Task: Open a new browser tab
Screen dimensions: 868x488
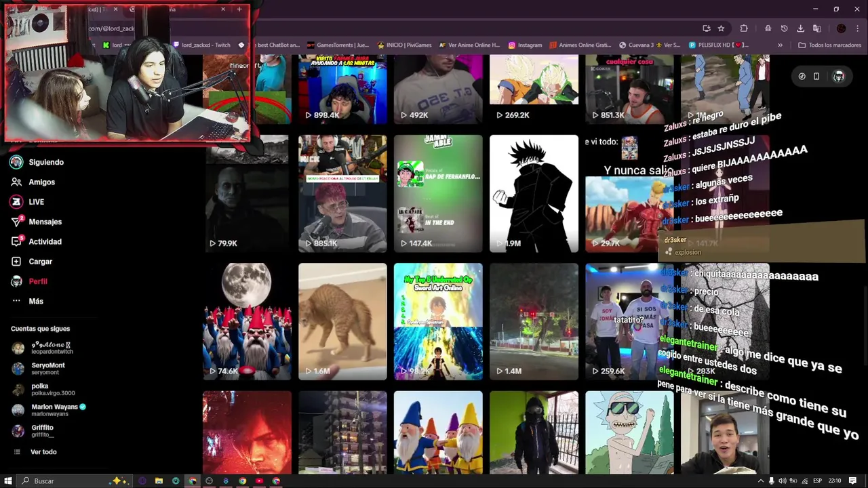Action: pos(239,9)
